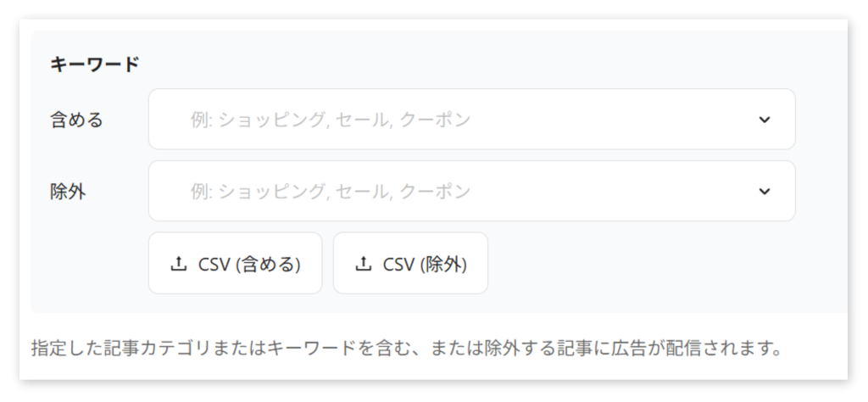
Task: Click the upload icon on CSV (含める)
Action: click(178, 264)
